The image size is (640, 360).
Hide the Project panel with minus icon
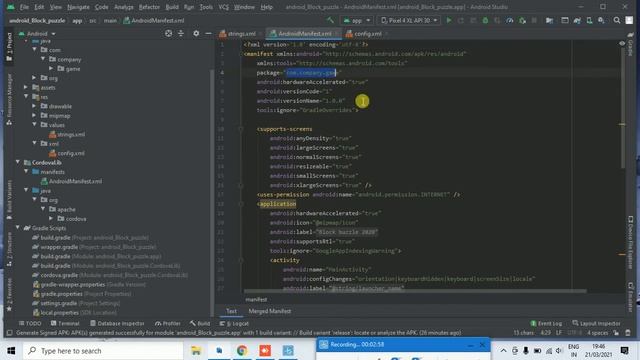(x=208, y=33)
